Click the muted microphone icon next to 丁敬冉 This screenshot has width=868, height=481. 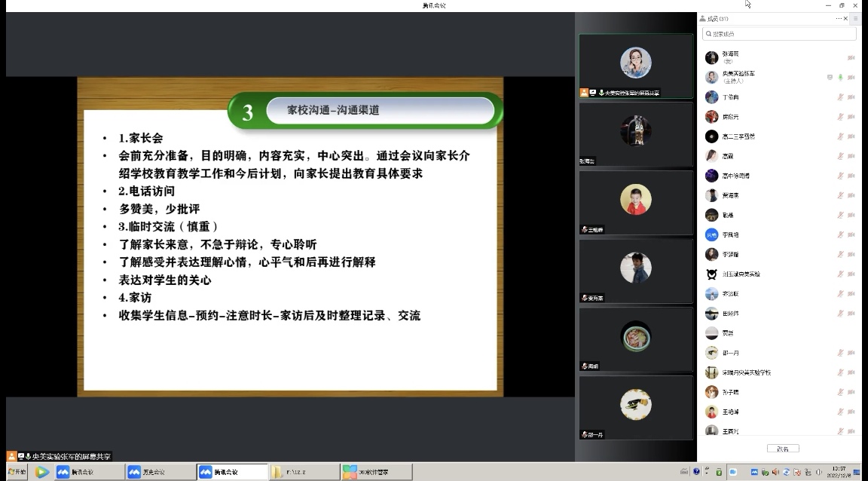click(840, 97)
